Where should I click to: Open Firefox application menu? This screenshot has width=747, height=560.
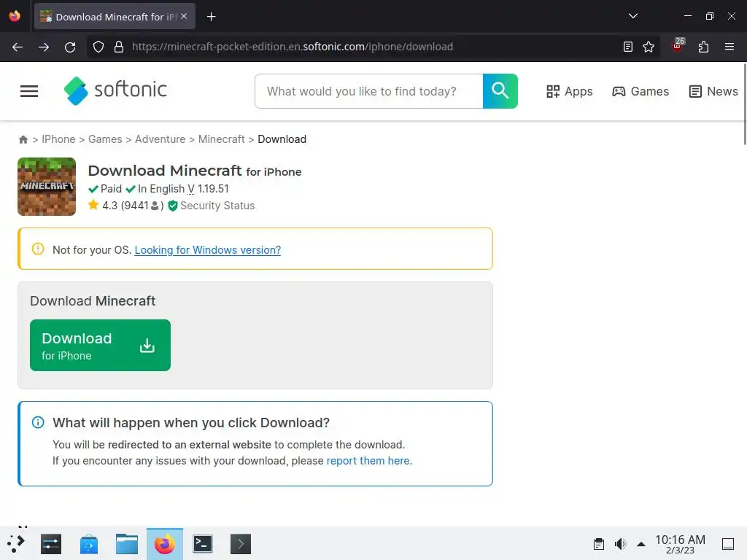[x=729, y=47]
